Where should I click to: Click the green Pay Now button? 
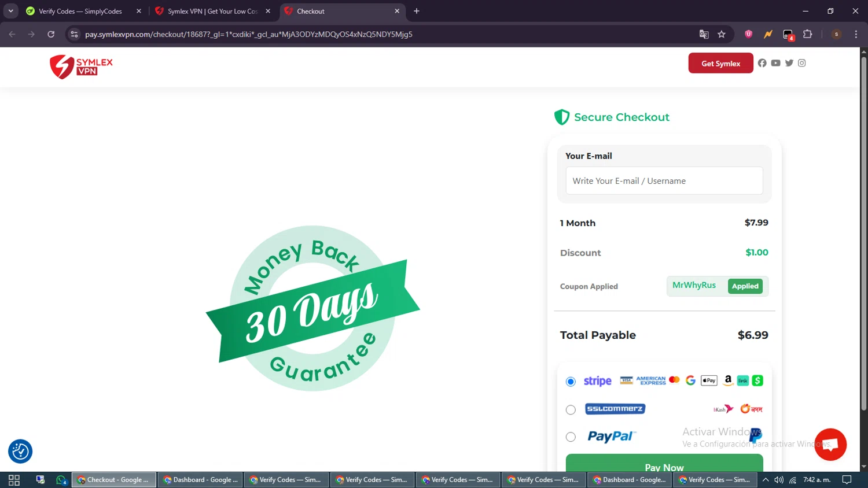[664, 463]
